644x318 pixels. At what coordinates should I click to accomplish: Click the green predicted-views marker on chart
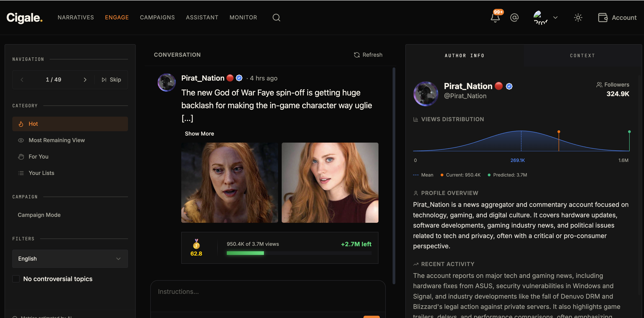pyautogui.click(x=629, y=132)
